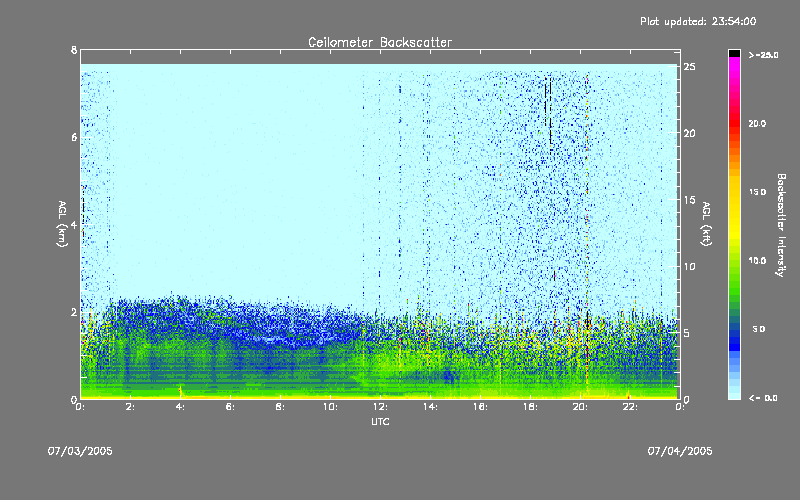
Task: Click the '<= 0.0' colorbar tick label
Action: pos(763,398)
